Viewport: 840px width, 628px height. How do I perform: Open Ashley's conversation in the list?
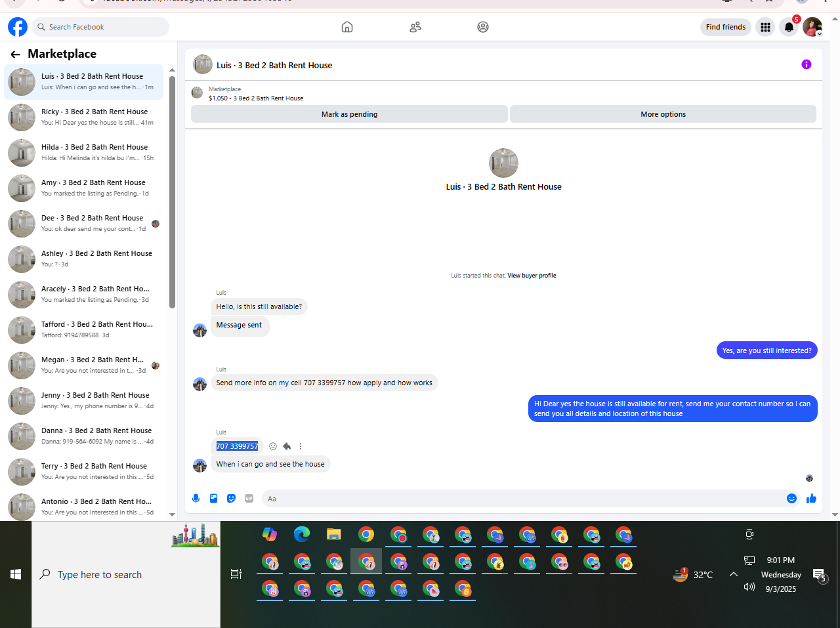(x=83, y=259)
